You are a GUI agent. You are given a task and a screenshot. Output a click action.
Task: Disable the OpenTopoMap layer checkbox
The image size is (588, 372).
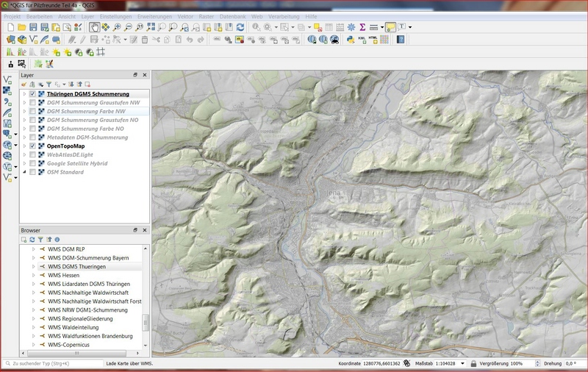[32, 146]
